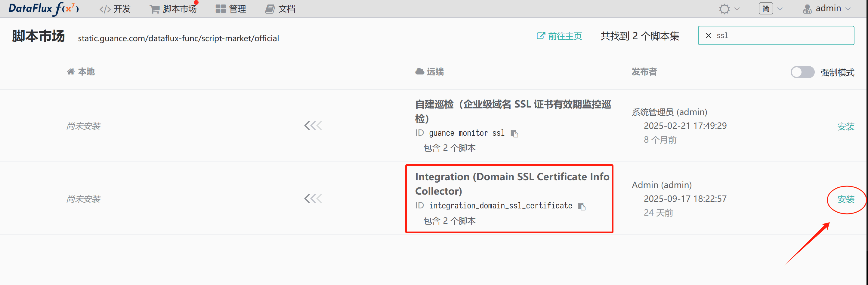Image resolution: width=868 pixels, height=285 pixels.
Task: Enable the 强制模式 force mode switch
Action: pyautogui.click(x=802, y=72)
